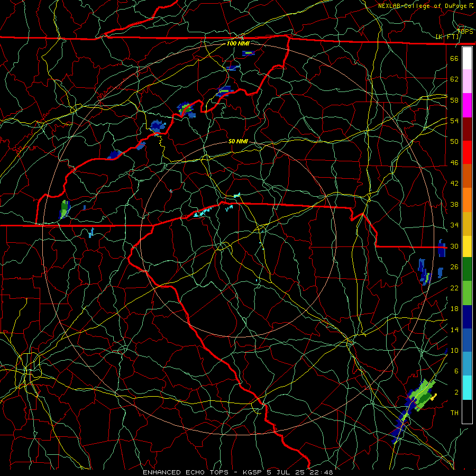
Task: Click the magenta legend swatch
Action: coord(467,105)
